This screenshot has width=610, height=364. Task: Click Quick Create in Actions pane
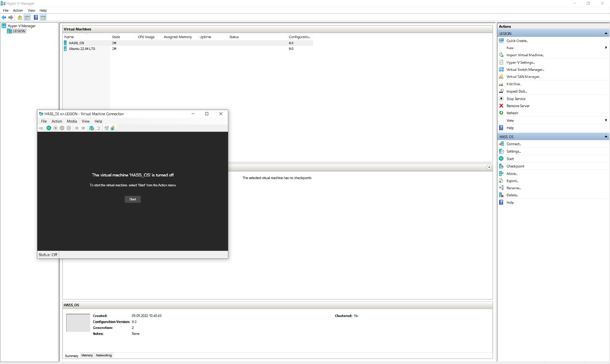(517, 41)
